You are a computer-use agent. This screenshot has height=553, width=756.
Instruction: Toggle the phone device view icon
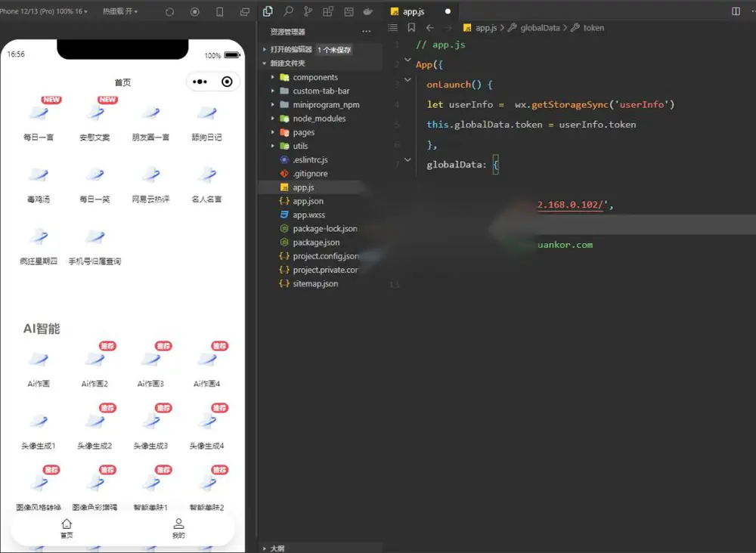pyautogui.click(x=220, y=11)
